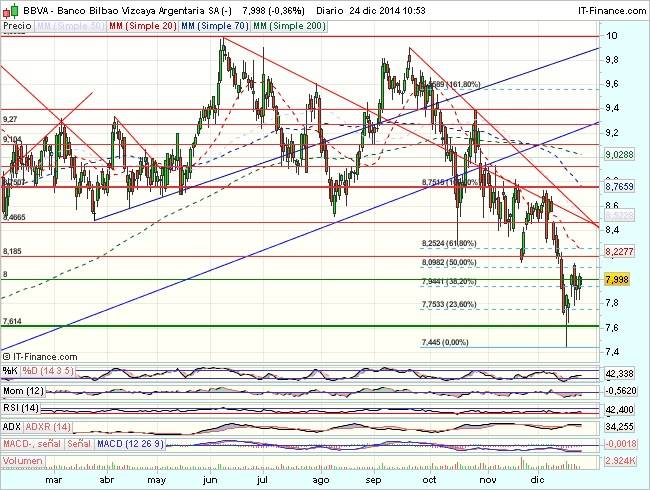This screenshot has width=650, height=490.
Task: Click the 8,185 support level label
Action: [x=12, y=251]
